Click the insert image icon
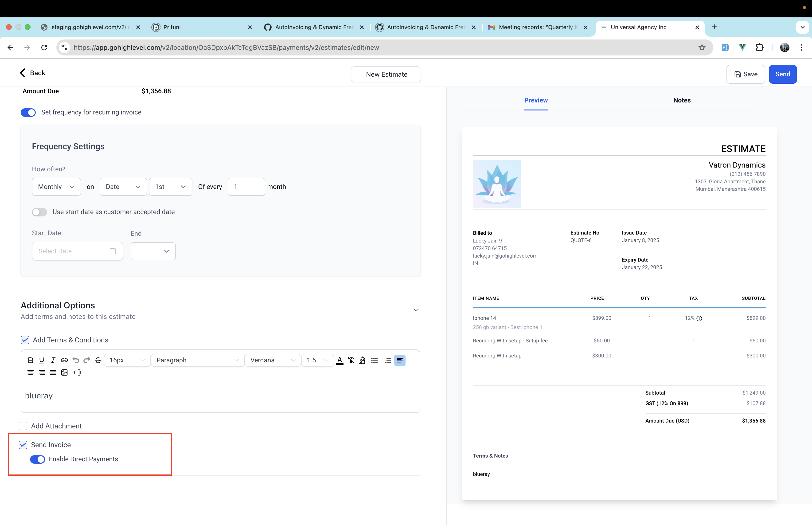Screen dimensions: 812x525 pos(64,372)
